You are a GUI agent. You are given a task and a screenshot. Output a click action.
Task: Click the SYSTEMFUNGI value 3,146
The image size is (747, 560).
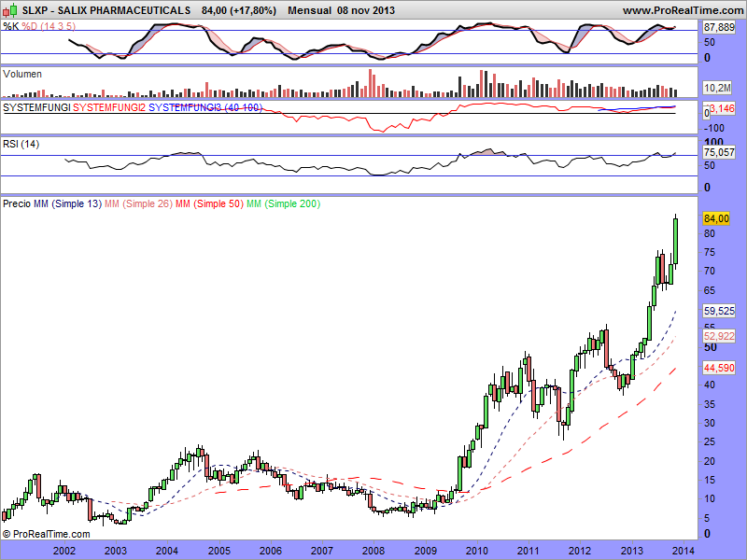[x=722, y=109]
